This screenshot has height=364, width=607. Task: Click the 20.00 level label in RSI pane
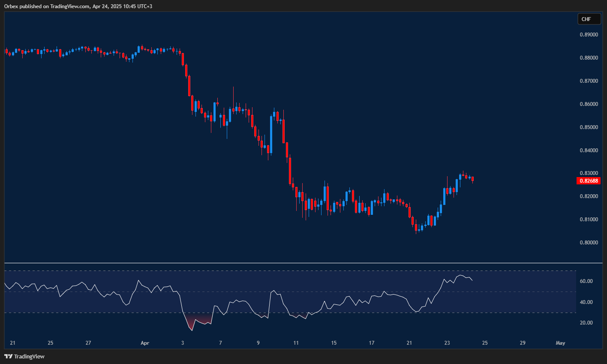coord(587,322)
